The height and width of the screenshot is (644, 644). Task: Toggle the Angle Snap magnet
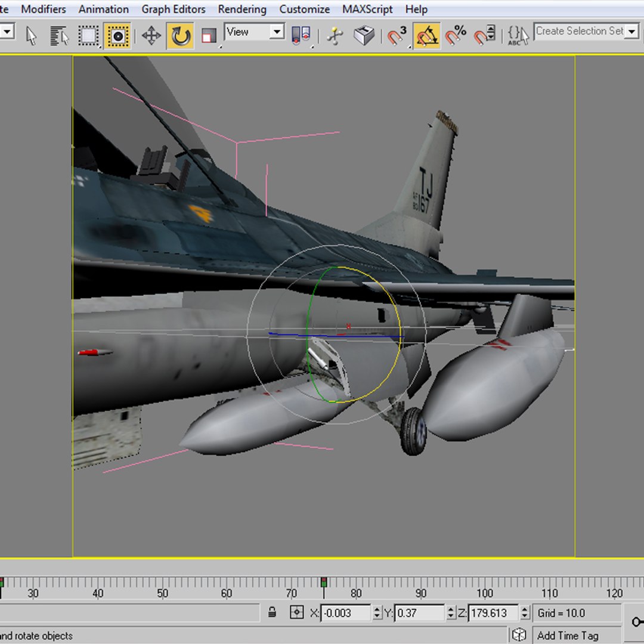tap(427, 36)
